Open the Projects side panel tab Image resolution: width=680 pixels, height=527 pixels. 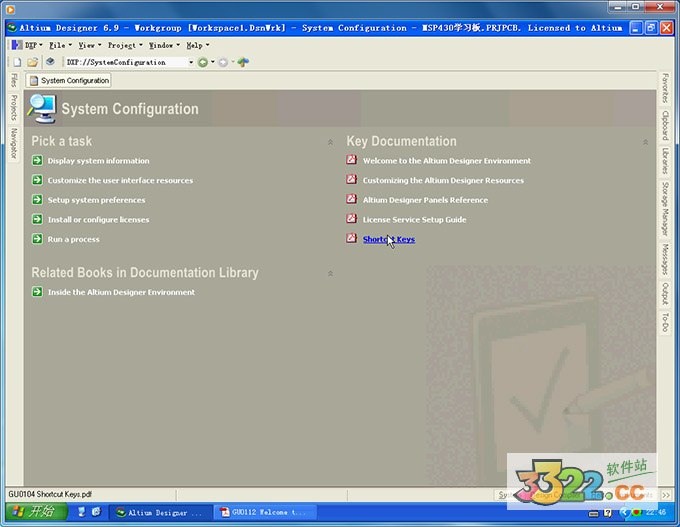click(14, 107)
